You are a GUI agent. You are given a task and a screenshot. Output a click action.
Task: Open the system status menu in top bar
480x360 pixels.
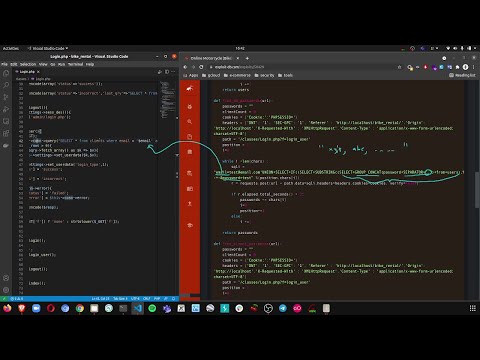pos(462,48)
